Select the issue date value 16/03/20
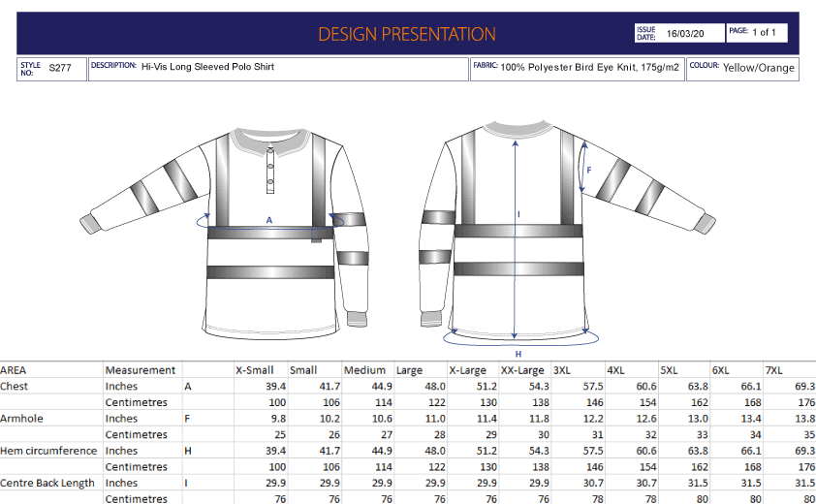The width and height of the screenshot is (816, 504). [x=685, y=33]
